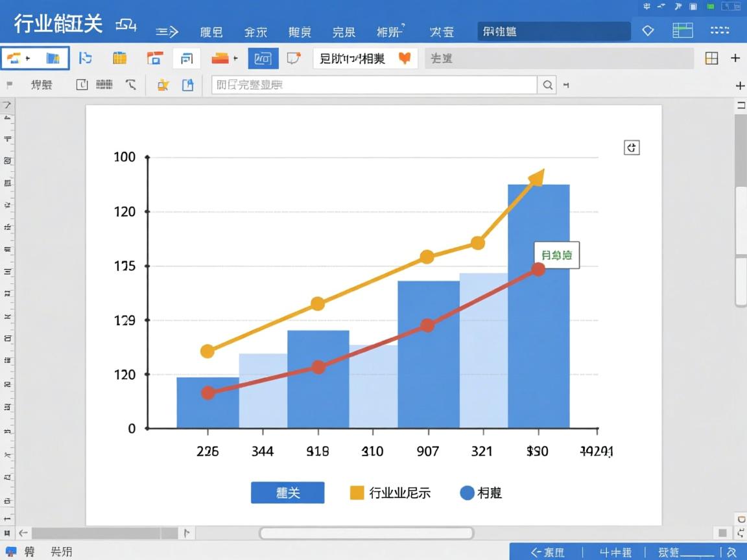Image resolution: width=747 pixels, height=560 pixels.
Task: Open the search field dropdown in the top bar
Action: (x=622, y=30)
